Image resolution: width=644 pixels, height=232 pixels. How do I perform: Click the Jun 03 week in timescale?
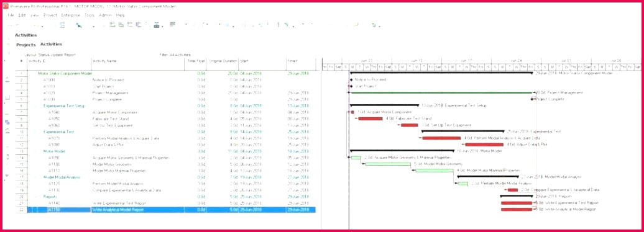pos(367,61)
